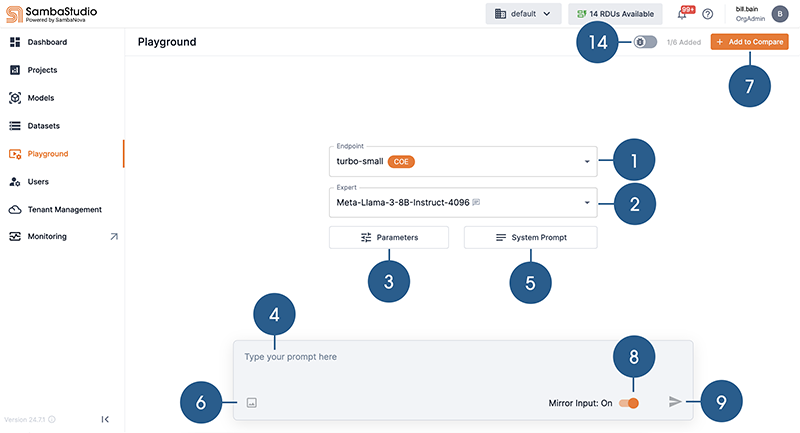
Task: Click the expert info icon beside Meta-Llama-3-8B
Action: point(476,203)
